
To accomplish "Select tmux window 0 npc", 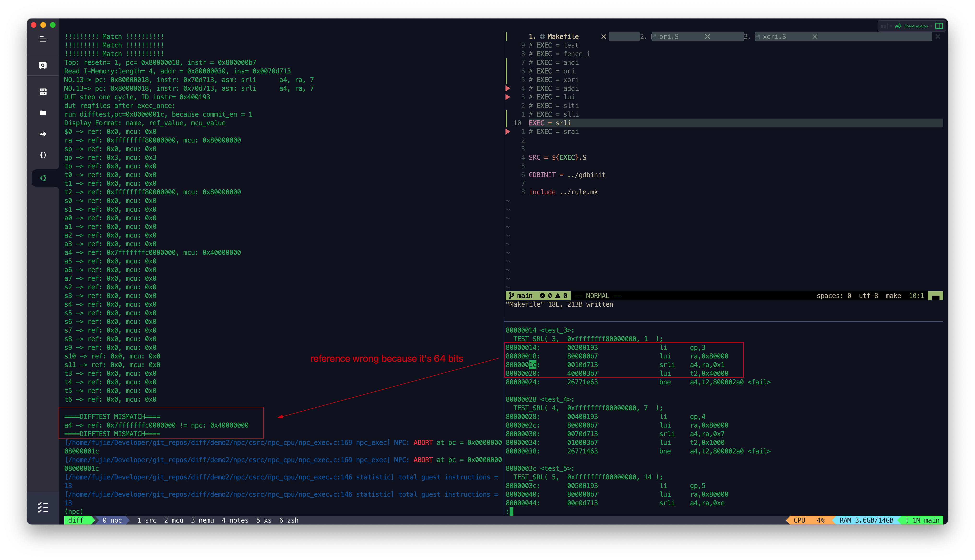I will (x=112, y=520).
